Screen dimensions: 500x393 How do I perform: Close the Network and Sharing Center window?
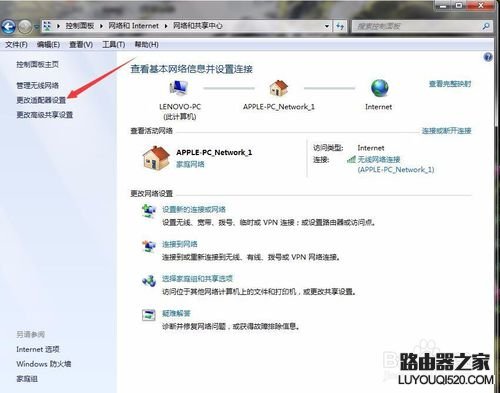(480, 5)
